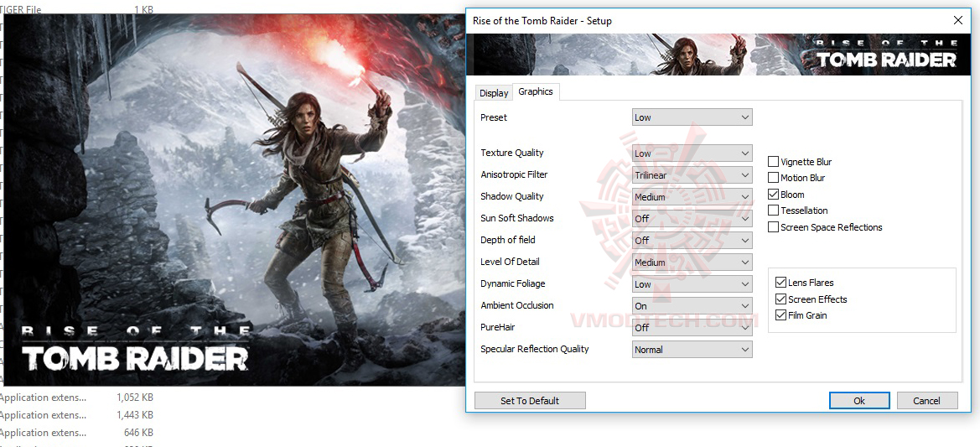Click the 646 KB file size entry
980x447 pixels.
tap(139, 433)
